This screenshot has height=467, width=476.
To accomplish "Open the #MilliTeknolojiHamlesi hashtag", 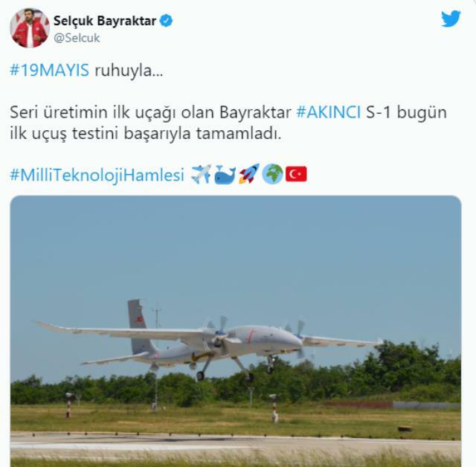I will pos(97,175).
